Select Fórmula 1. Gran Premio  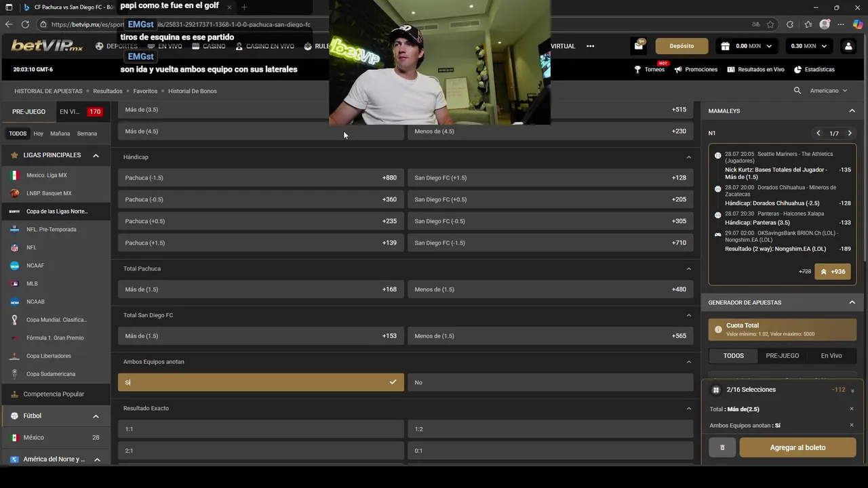pyautogui.click(x=55, y=338)
